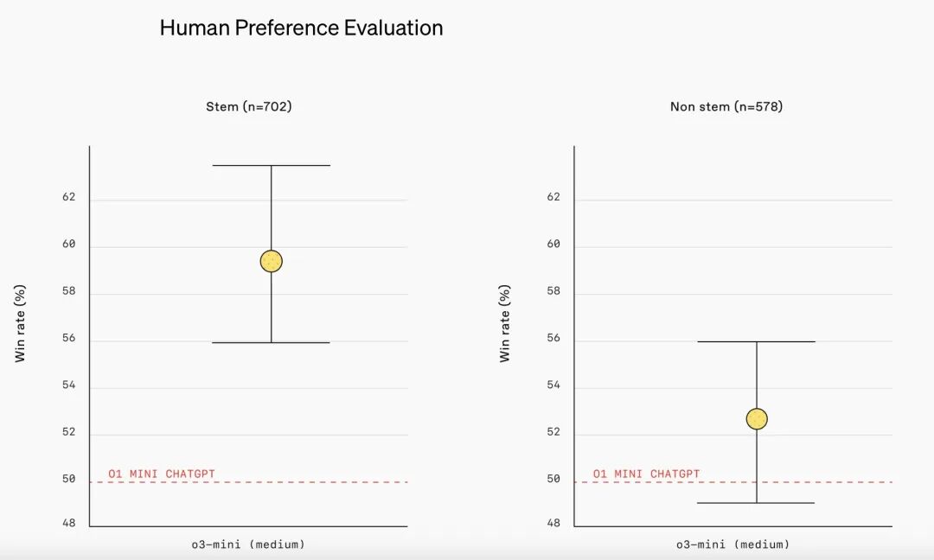Click lower error bar cap of Stem chart
Image resolution: width=934 pixels, height=560 pixels.
[271, 343]
